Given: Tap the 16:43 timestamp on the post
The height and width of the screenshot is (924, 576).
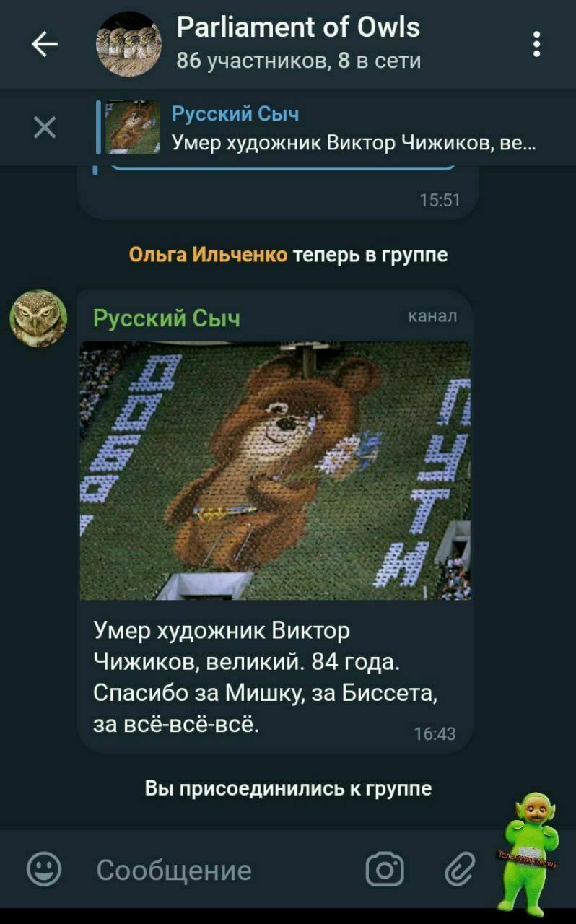Looking at the screenshot, I should pyautogui.click(x=435, y=734).
